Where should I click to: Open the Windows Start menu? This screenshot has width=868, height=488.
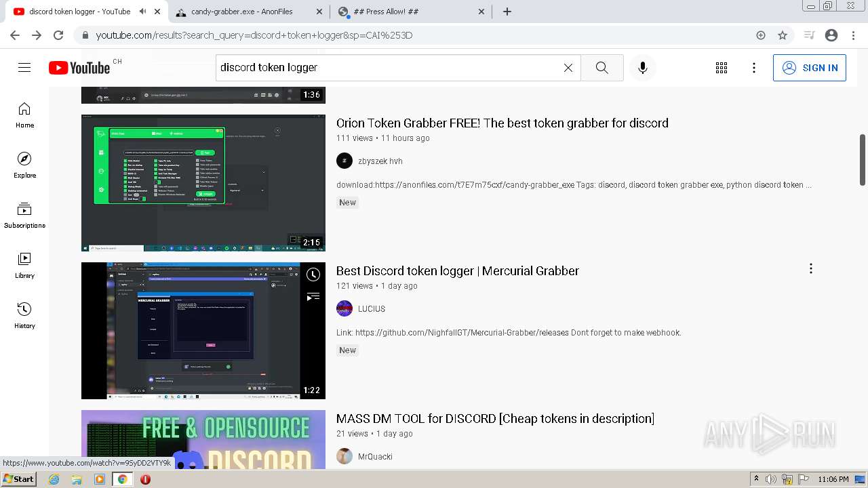tap(19, 479)
